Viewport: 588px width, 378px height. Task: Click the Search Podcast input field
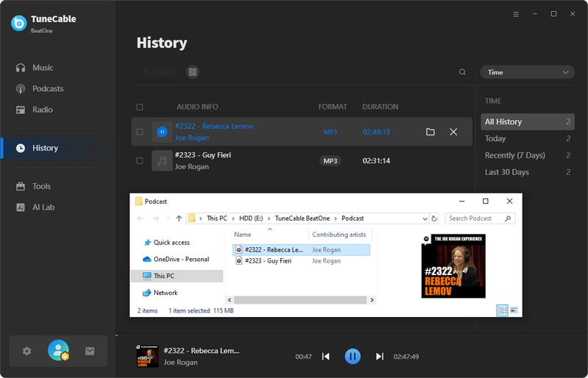480,218
